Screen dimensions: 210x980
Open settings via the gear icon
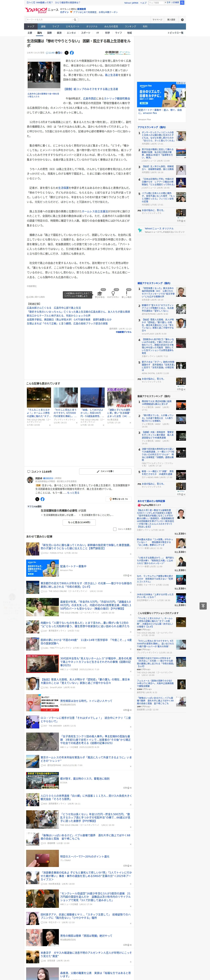182,20
